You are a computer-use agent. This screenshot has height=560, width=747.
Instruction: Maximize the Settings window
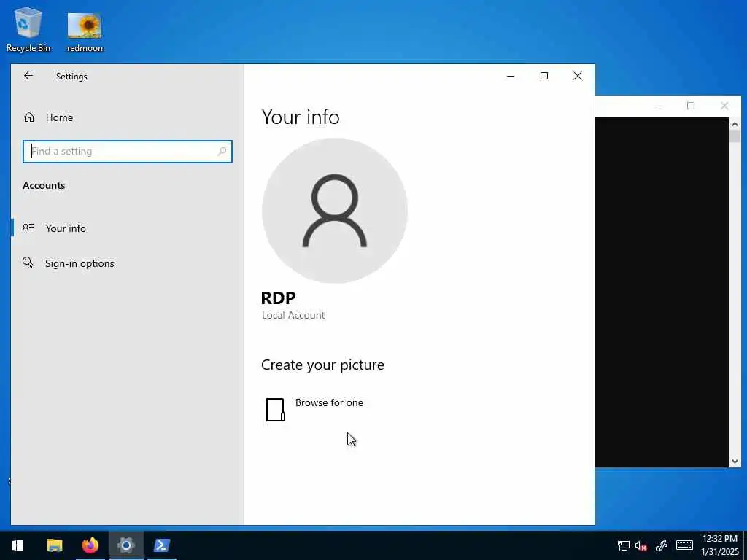(544, 76)
